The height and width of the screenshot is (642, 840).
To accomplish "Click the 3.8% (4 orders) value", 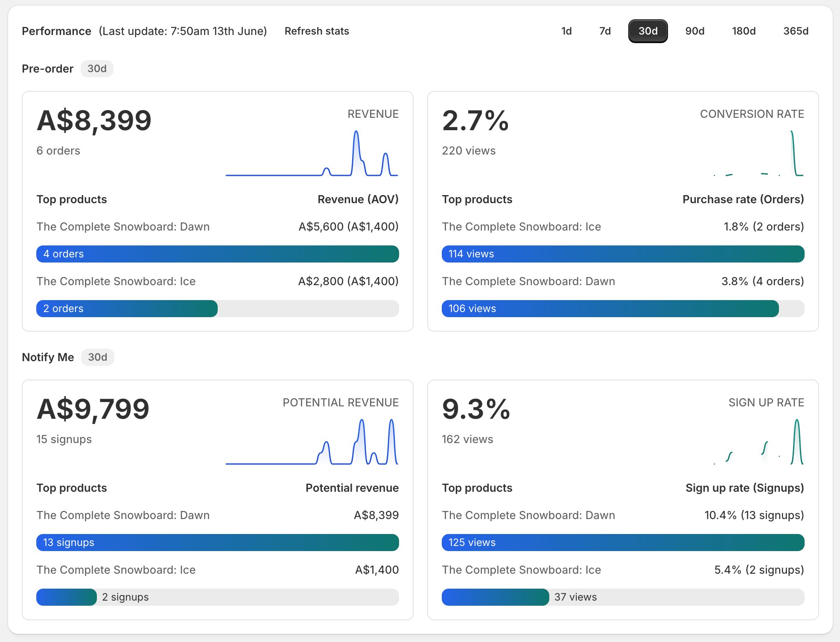I will (763, 281).
